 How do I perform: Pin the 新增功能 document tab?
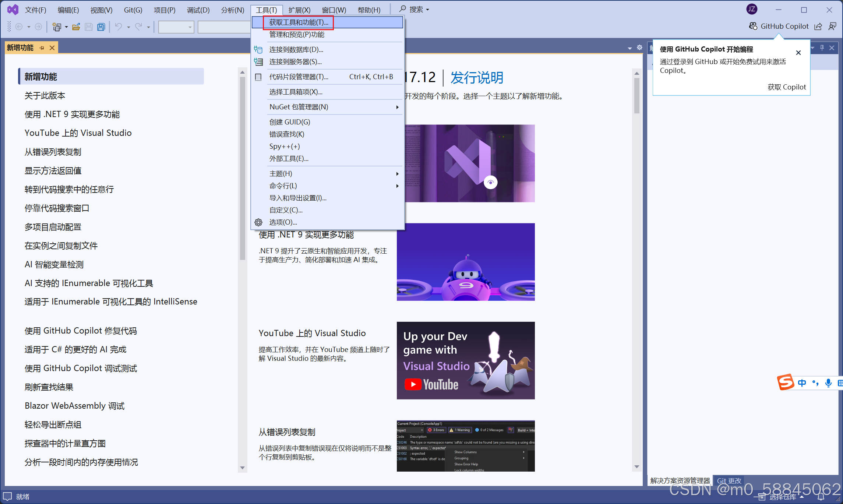[x=42, y=48]
